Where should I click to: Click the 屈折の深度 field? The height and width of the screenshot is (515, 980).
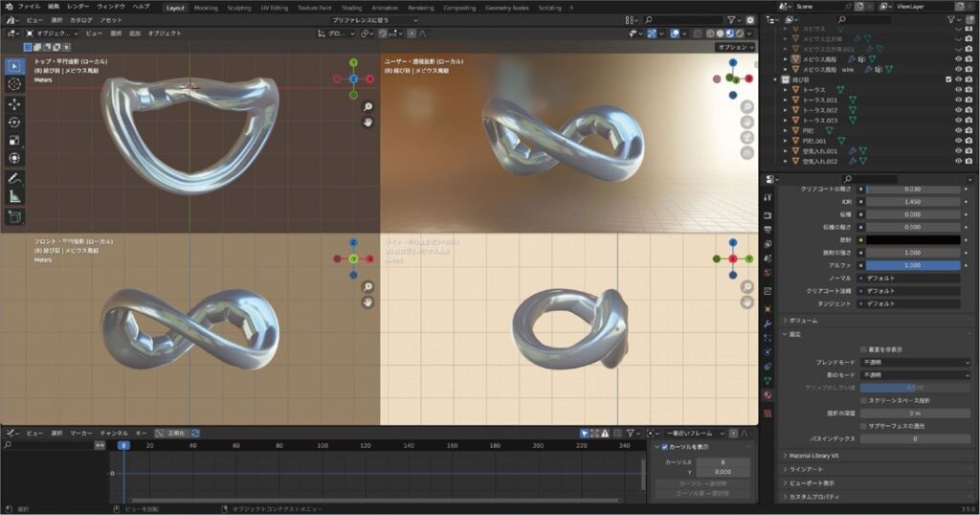click(915, 414)
